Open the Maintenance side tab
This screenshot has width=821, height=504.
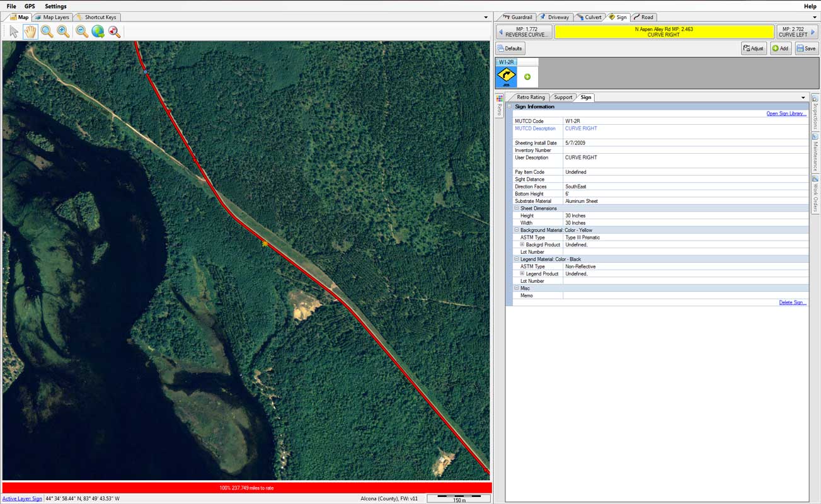(815, 152)
